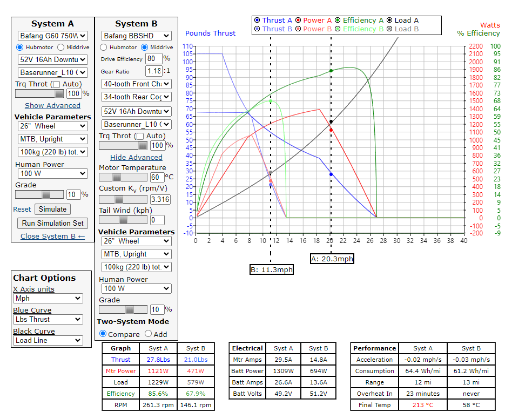Click the Gear Ratio input field
Screen dimensions: 532x419
(x=153, y=71)
